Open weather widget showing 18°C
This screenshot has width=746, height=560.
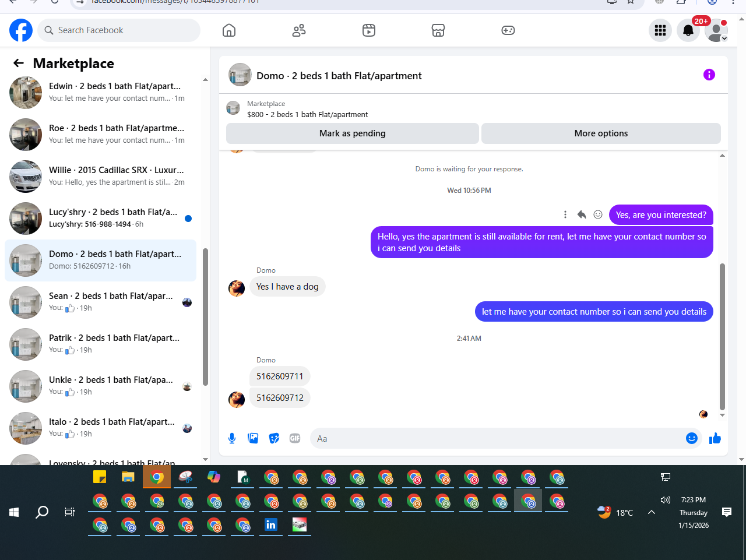point(615,512)
